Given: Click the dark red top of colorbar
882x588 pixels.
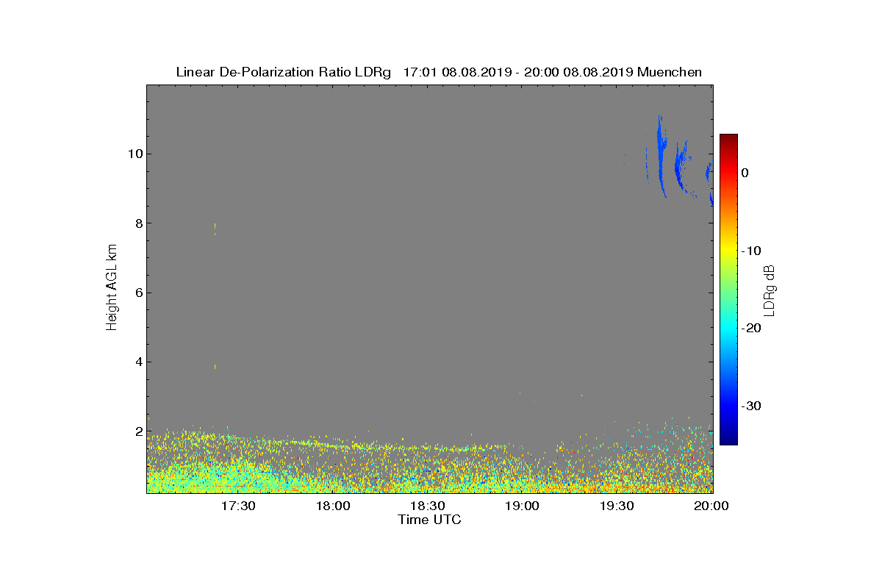Looking at the screenshot, I should (x=728, y=139).
